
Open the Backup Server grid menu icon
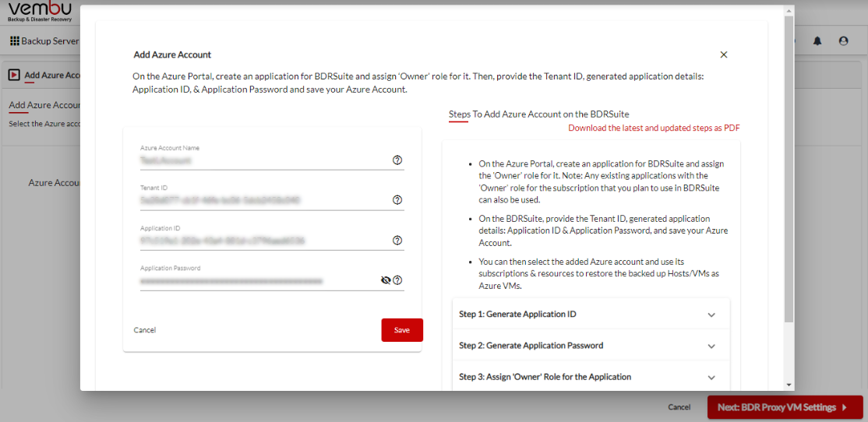coord(15,41)
